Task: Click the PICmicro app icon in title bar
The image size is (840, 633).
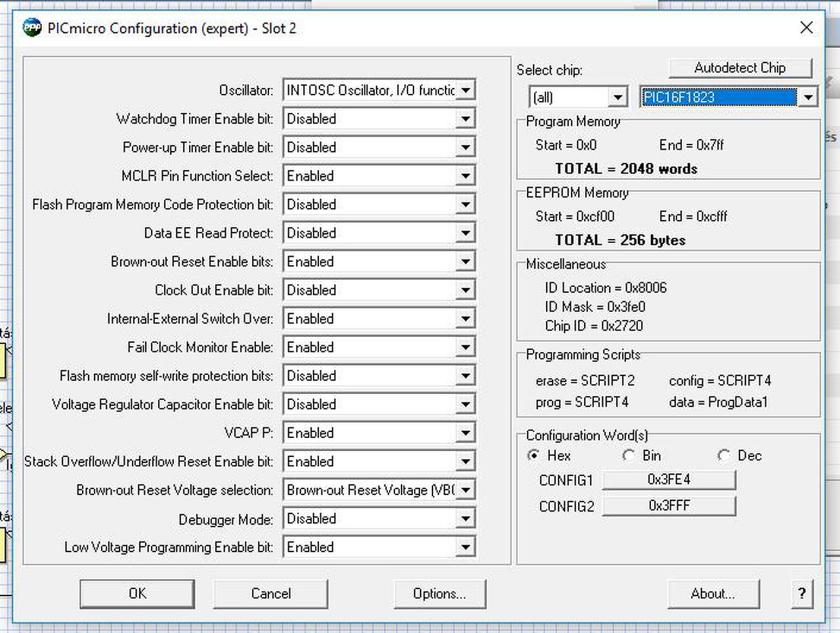Action: point(32,28)
